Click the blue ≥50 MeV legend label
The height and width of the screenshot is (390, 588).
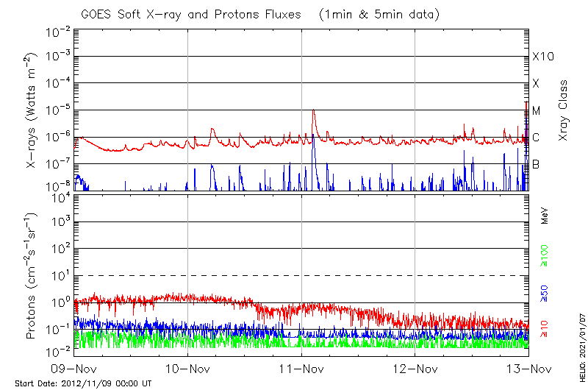[x=545, y=293]
